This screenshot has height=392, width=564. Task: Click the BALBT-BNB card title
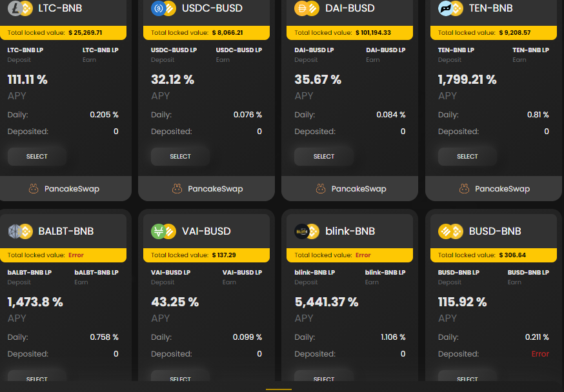point(66,231)
